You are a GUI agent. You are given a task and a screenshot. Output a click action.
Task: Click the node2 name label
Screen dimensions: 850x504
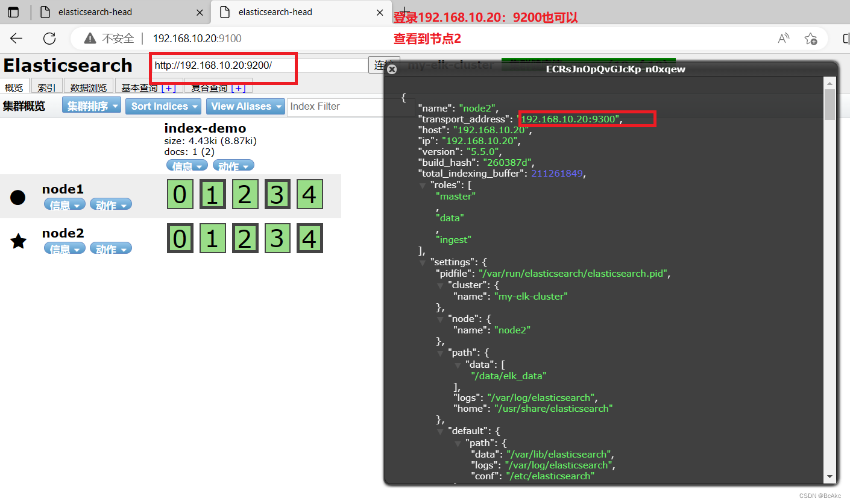click(x=63, y=233)
